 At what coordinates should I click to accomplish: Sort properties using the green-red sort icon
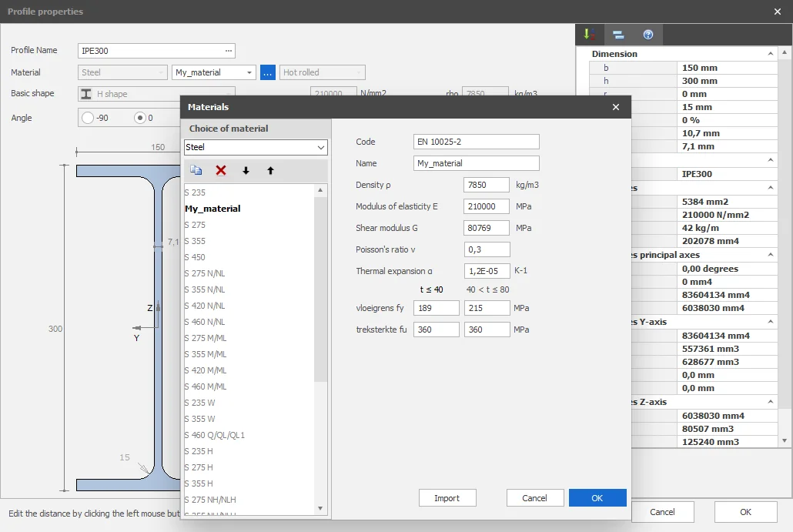point(589,35)
